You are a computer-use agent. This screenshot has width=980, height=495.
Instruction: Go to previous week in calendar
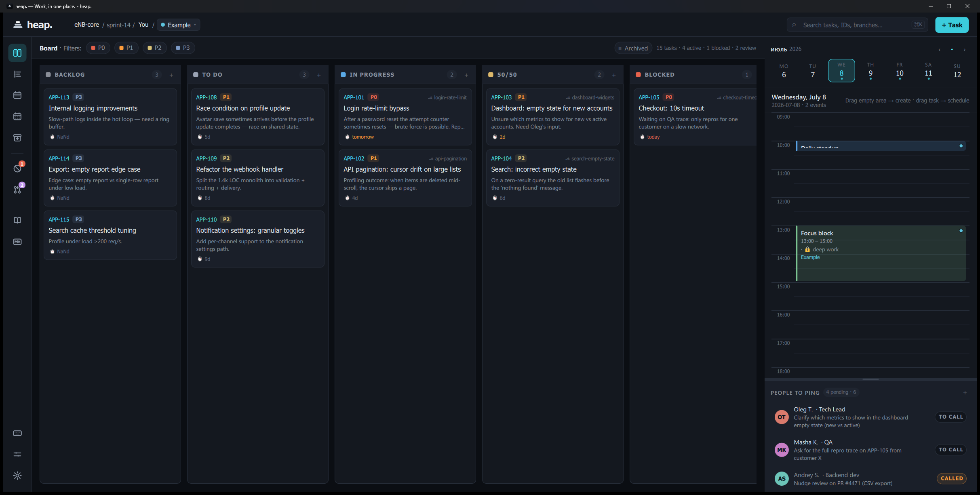(x=940, y=49)
